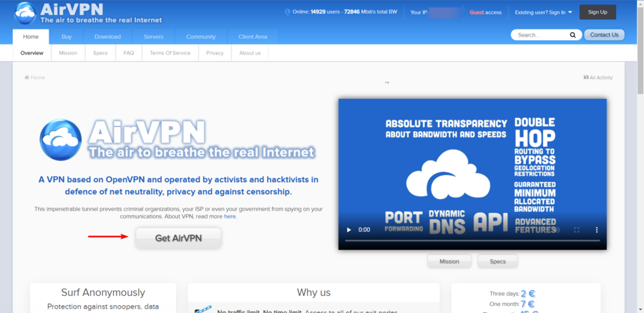Go to the Client Area tab
The image size is (644, 313).
[253, 37]
